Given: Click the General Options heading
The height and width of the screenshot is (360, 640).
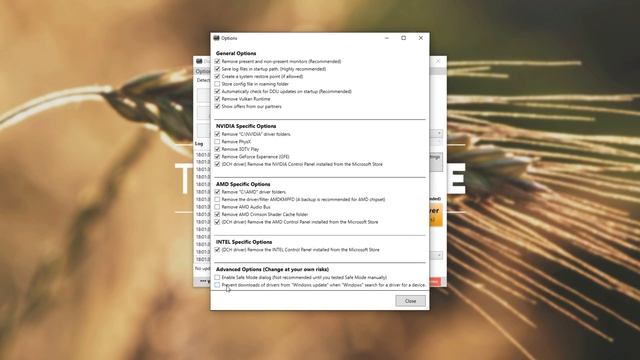Looking at the screenshot, I should pos(236,53).
